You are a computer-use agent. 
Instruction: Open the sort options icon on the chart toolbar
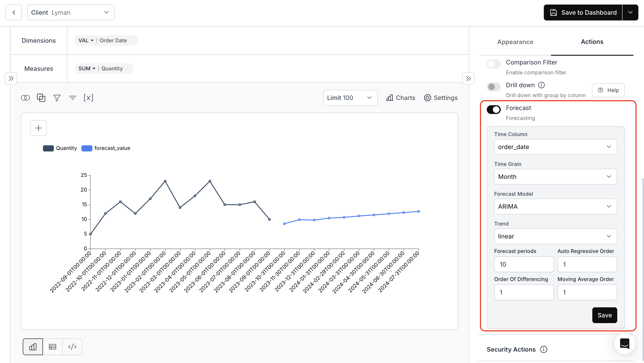[x=73, y=98]
